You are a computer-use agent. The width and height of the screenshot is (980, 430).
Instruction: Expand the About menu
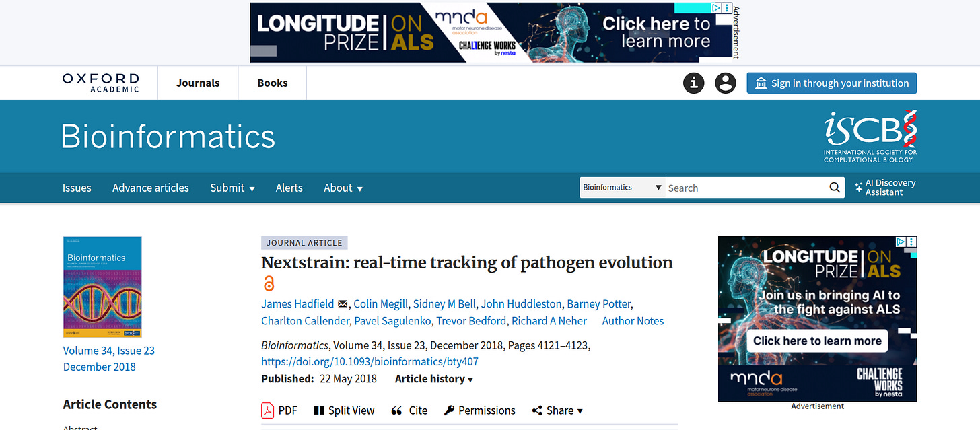pyautogui.click(x=343, y=188)
